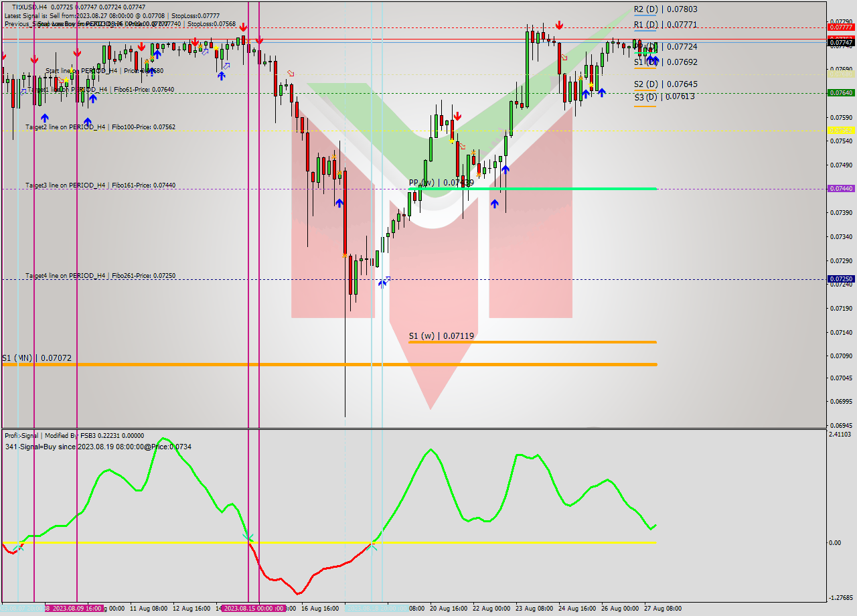
Task: Click the 0.07490 price scale value
Action: [842, 165]
